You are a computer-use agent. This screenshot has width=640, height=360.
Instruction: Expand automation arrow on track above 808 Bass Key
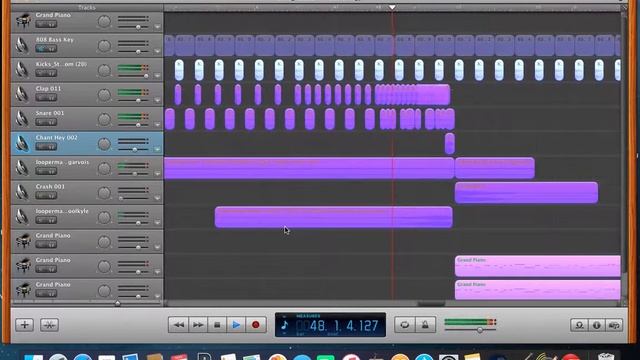tap(157, 27)
